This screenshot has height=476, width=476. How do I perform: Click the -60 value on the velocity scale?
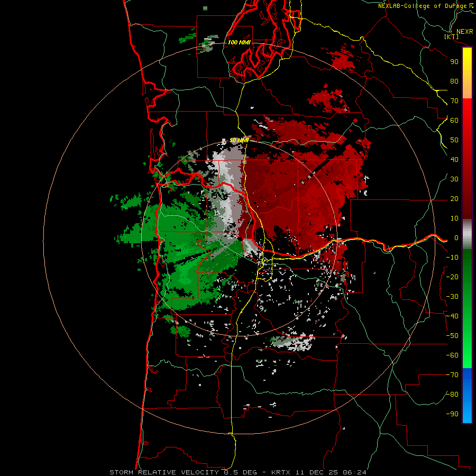[452, 355]
